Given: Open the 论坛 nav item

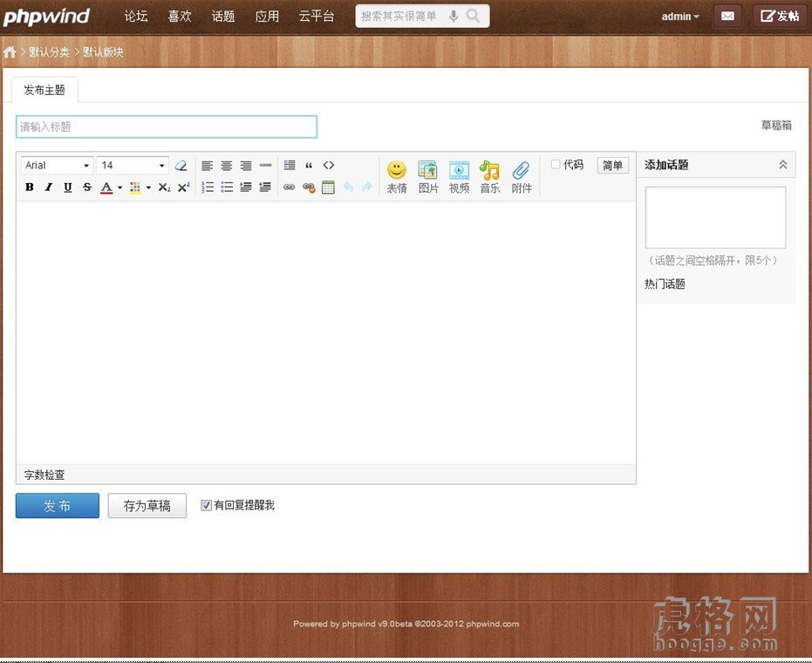Looking at the screenshot, I should [x=136, y=16].
